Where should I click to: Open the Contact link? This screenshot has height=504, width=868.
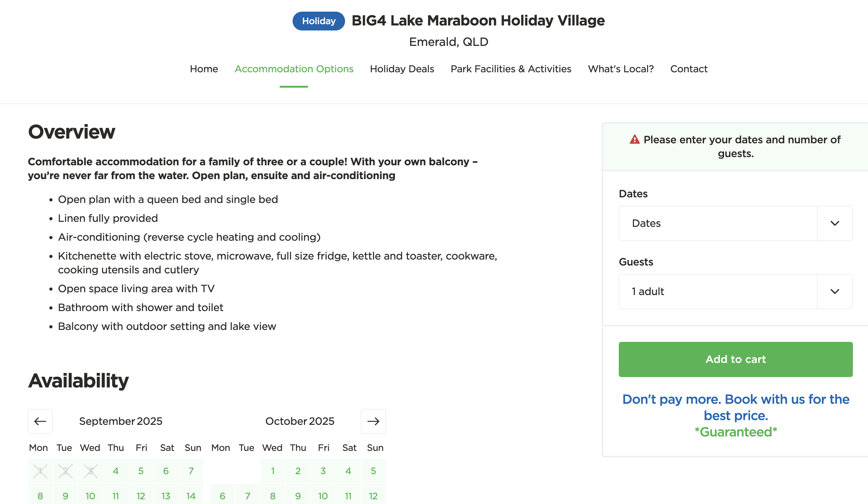[689, 69]
